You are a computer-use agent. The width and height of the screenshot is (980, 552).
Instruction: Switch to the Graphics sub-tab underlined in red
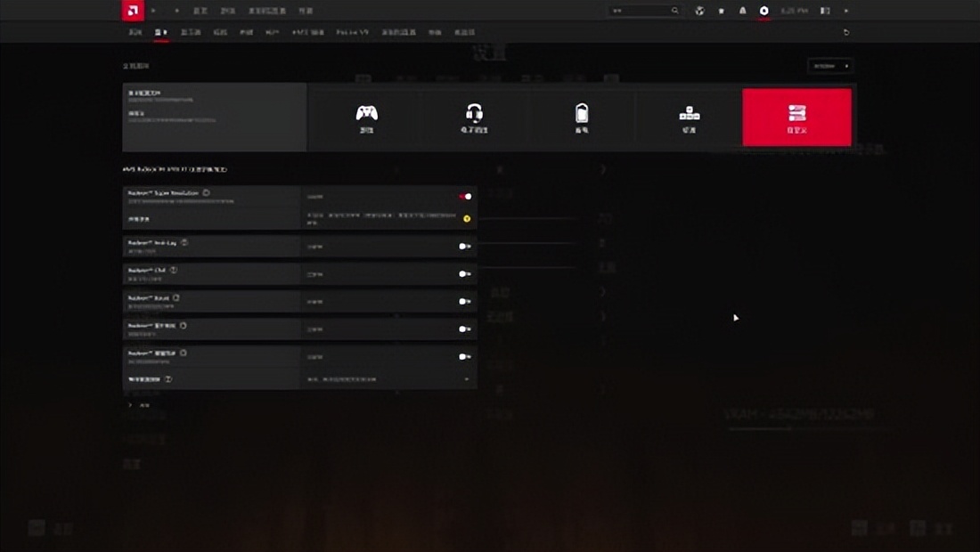coord(161,32)
